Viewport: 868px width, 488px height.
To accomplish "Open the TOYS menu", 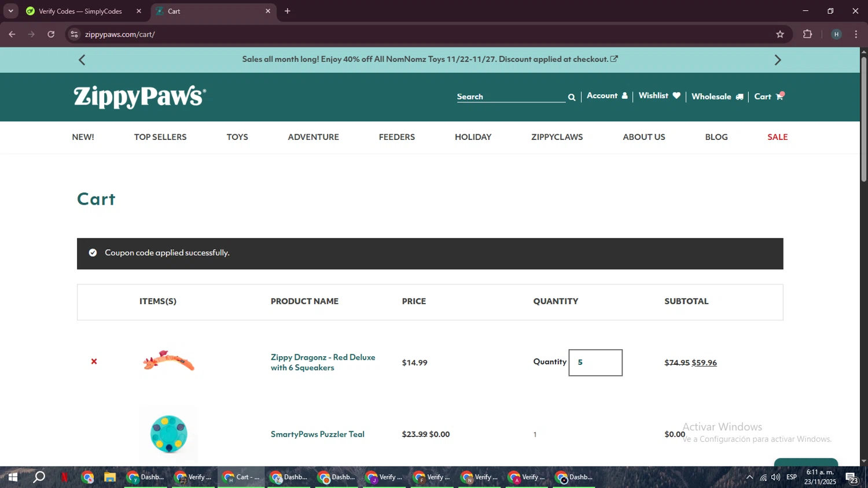I will coord(237,137).
